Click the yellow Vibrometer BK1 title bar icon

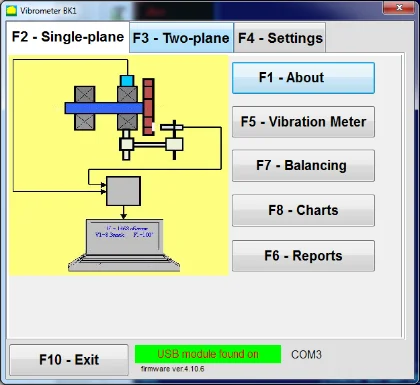click(11, 11)
